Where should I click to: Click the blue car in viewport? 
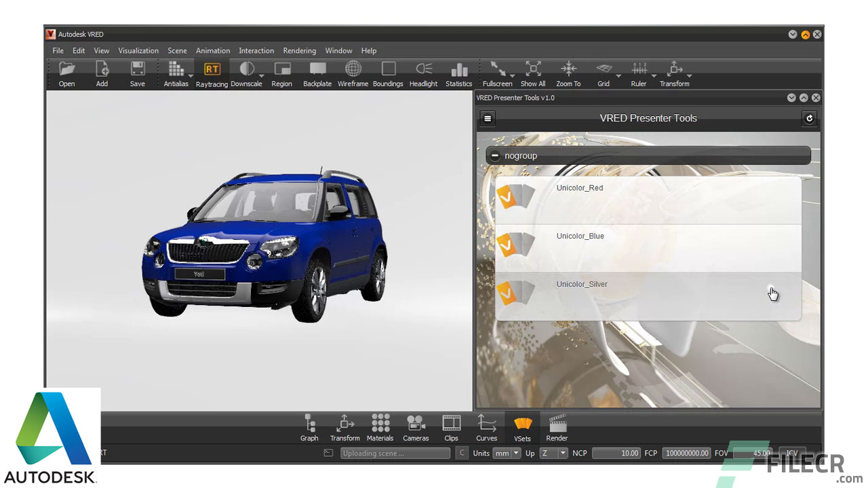tap(264, 244)
